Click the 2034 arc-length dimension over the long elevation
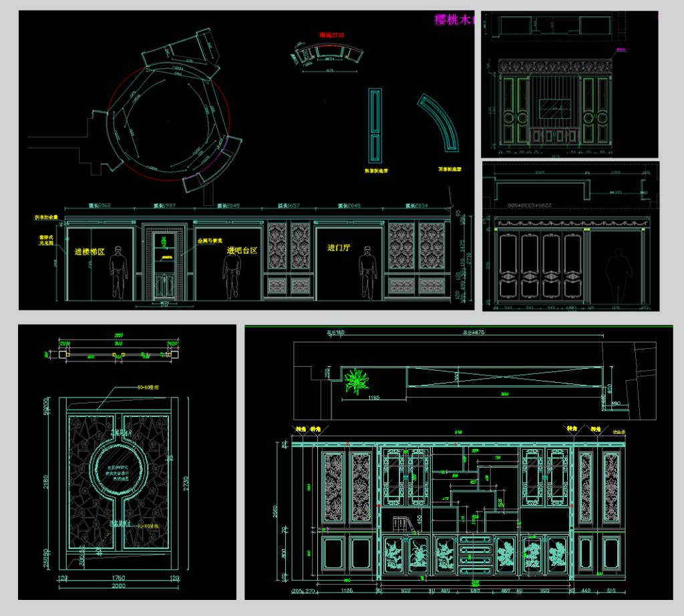The image size is (684, 616). click(417, 206)
